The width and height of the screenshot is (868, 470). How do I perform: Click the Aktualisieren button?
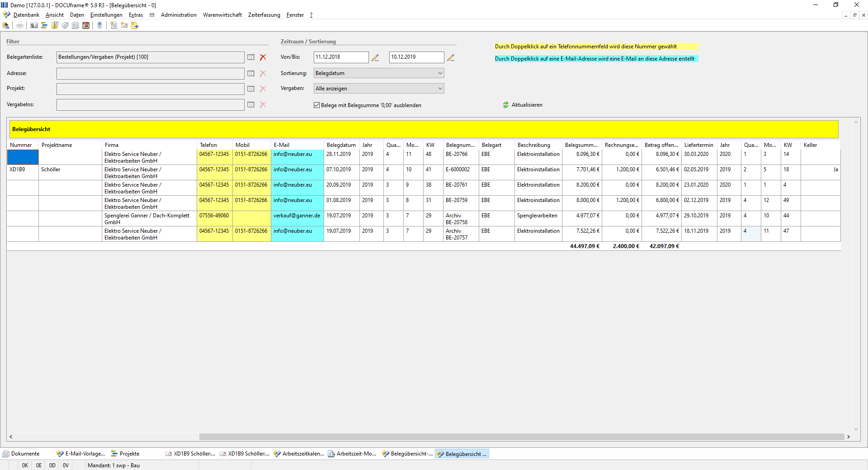pyautogui.click(x=523, y=105)
